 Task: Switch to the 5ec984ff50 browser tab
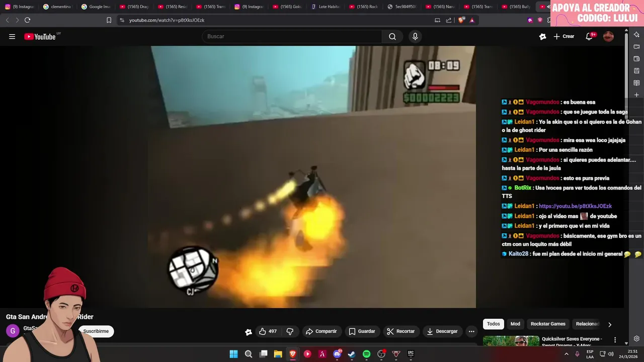click(x=401, y=7)
